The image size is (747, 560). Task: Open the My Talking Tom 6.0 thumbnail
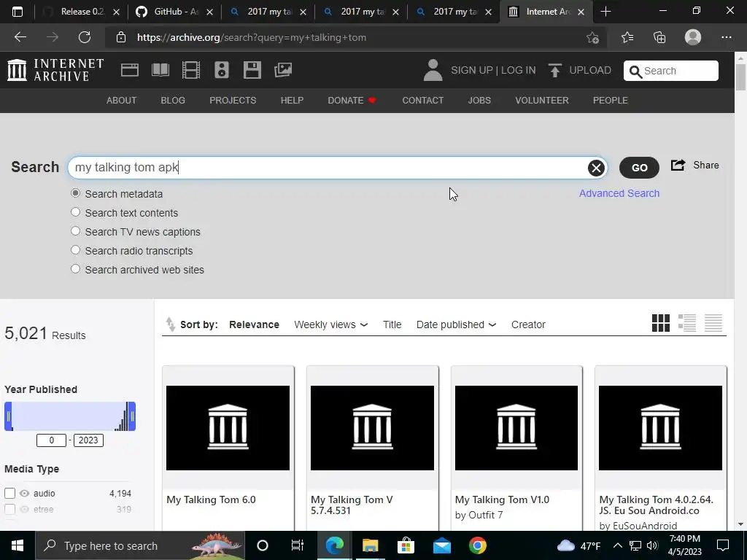[x=228, y=427]
